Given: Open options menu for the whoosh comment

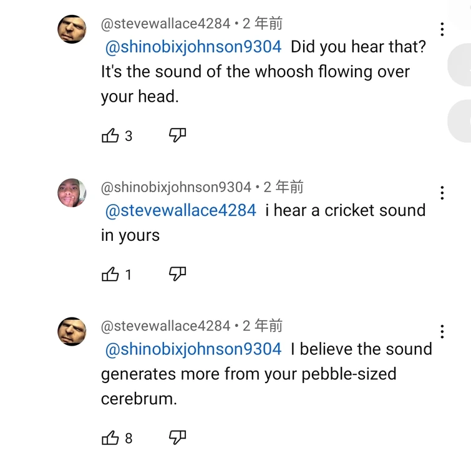Looking at the screenshot, I should (x=442, y=29).
